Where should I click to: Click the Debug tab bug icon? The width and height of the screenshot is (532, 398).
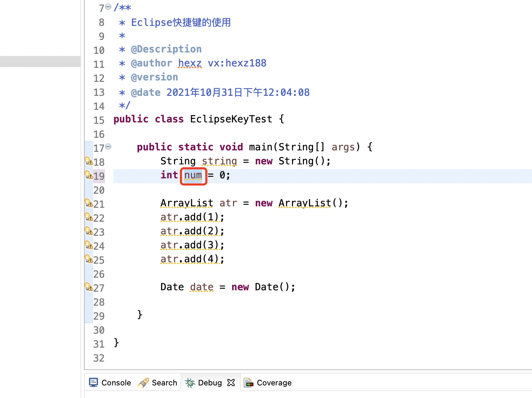point(190,383)
